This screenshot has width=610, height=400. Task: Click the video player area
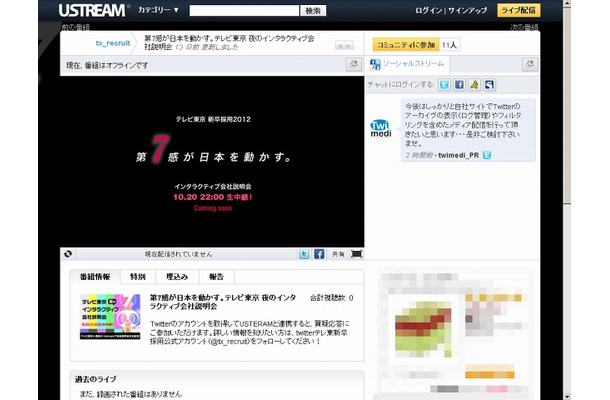[x=212, y=161]
